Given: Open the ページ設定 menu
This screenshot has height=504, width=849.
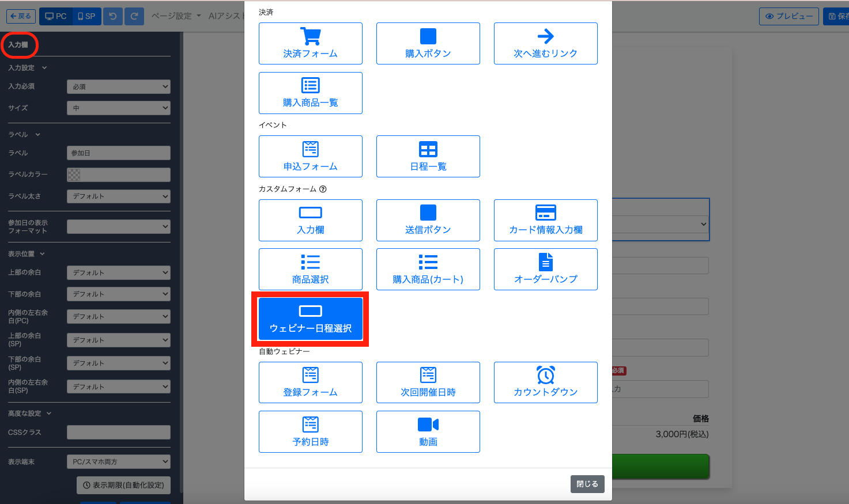Looking at the screenshot, I should point(176,16).
